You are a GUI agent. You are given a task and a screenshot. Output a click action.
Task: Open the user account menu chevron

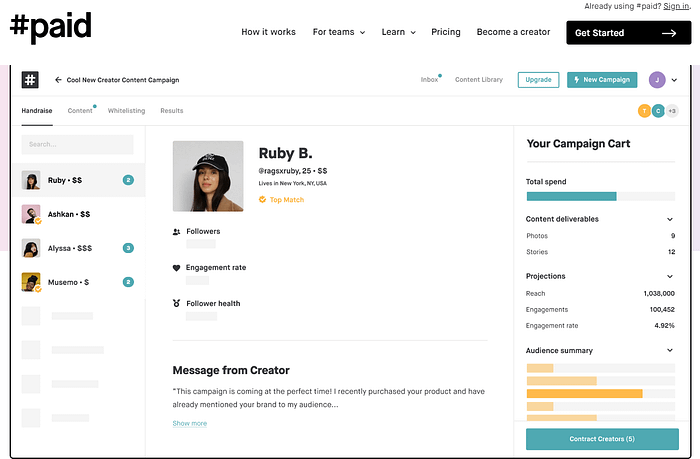(674, 80)
